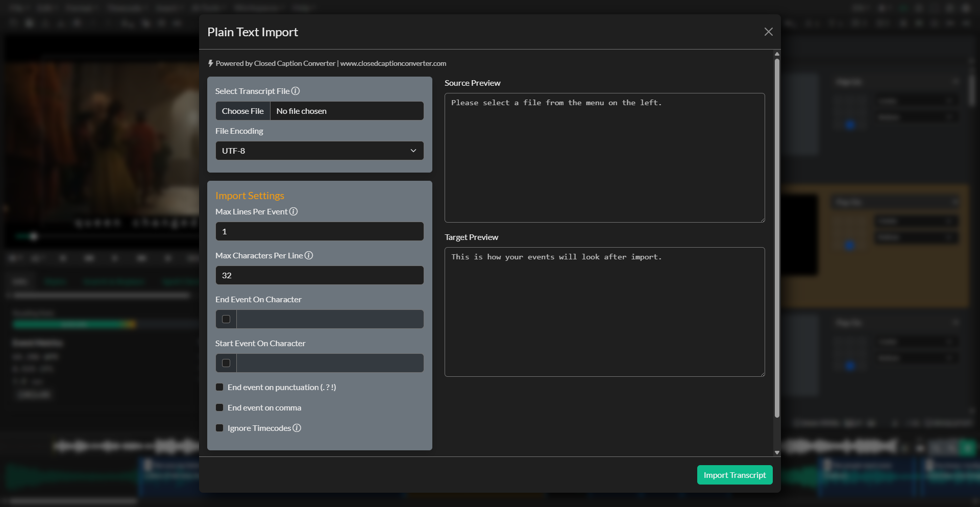
Task: Click the Choose File button
Action: [x=242, y=111]
